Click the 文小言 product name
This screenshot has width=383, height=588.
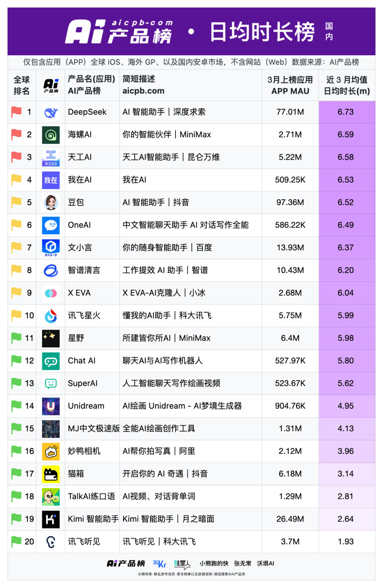point(80,248)
